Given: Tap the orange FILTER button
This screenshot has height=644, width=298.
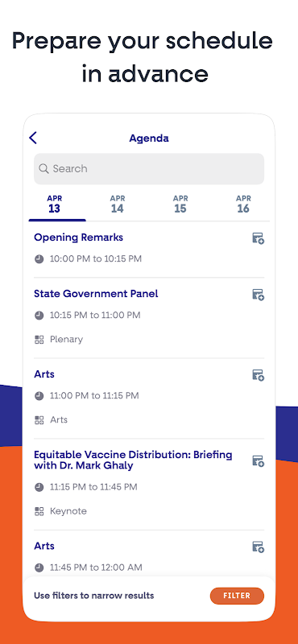Looking at the screenshot, I should 237,596.
